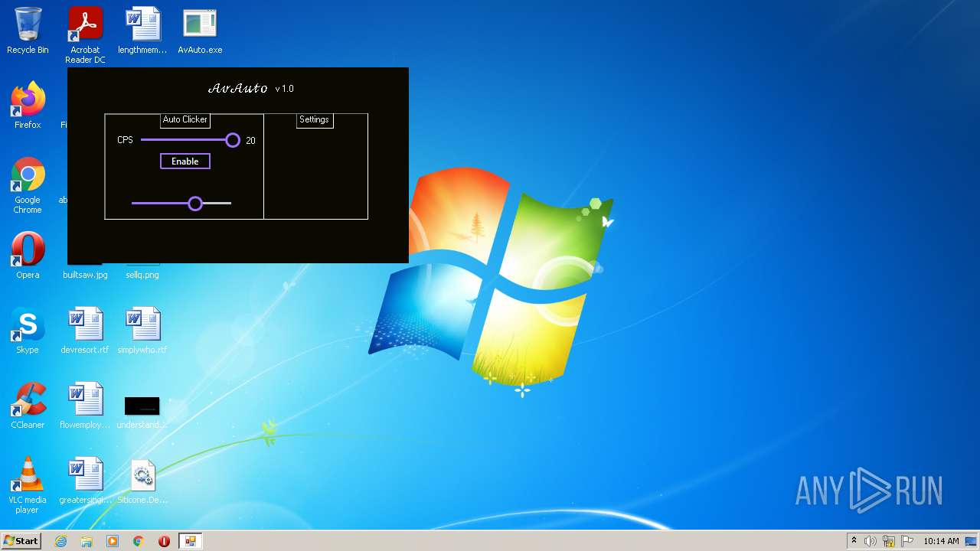Image resolution: width=980 pixels, height=551 pixels.
Task: Click the Enable button in AvAuto
Action: 185,161
